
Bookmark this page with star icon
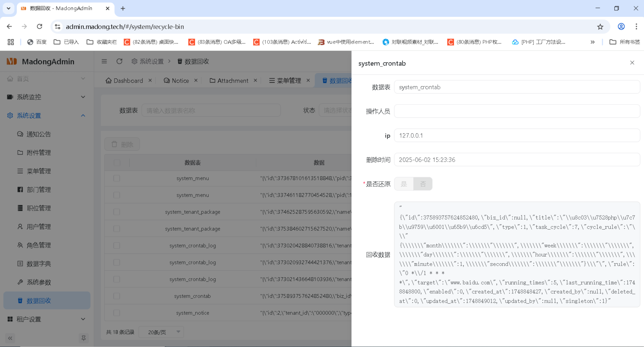[x=600, y=26]
